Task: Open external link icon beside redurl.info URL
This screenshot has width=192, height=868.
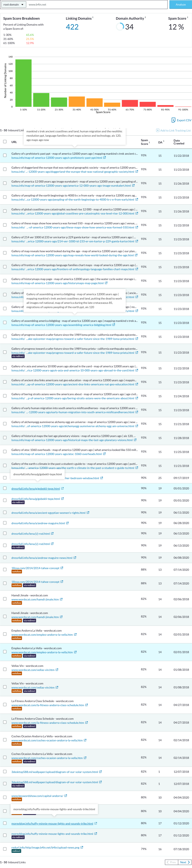Action: (x=82, y=847)
